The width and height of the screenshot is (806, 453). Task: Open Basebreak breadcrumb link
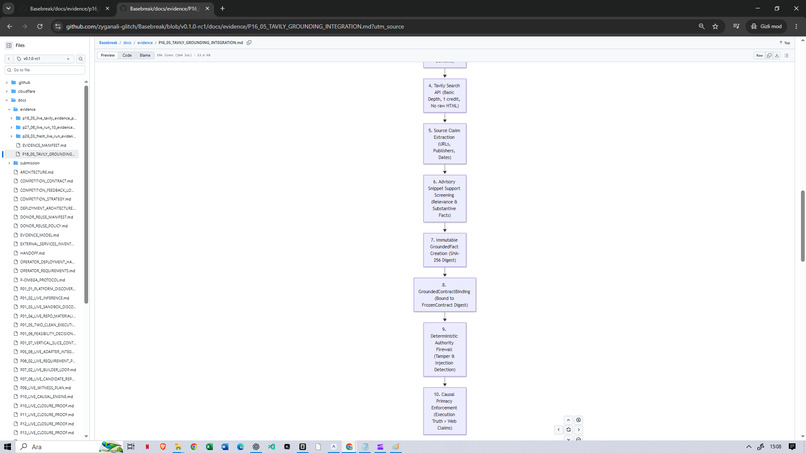tap(108, 43)
